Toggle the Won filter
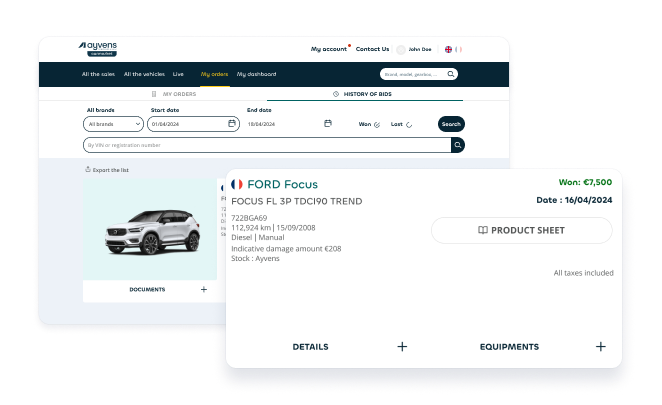 tap(369, 124)
